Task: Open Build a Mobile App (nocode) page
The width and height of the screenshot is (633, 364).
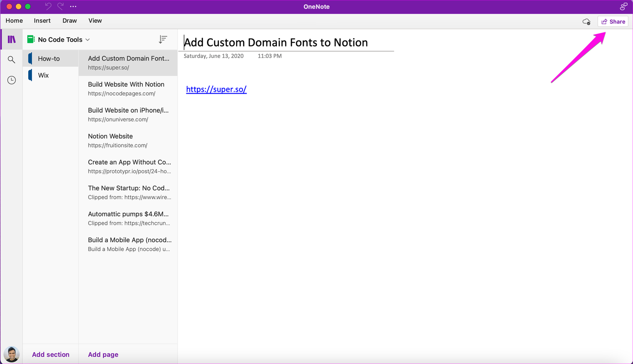Action: (128, 244)
